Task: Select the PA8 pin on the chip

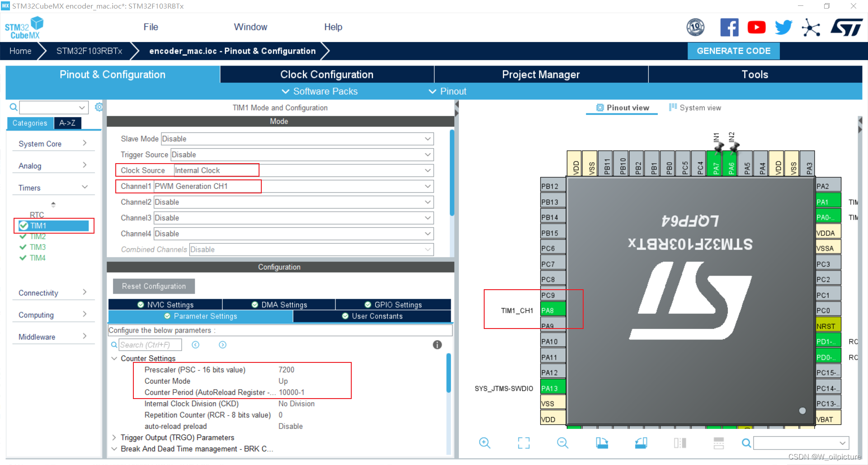Action: click(x=553, y=310)
